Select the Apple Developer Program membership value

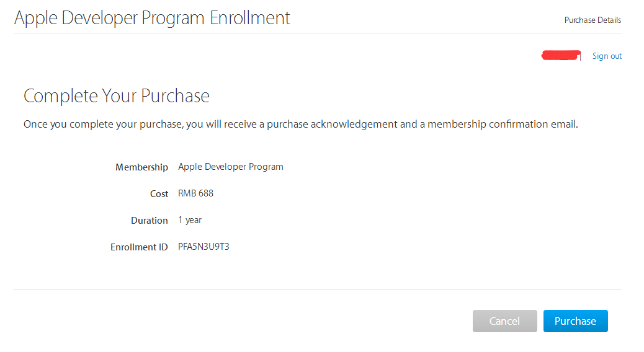(x=231, y=167)
